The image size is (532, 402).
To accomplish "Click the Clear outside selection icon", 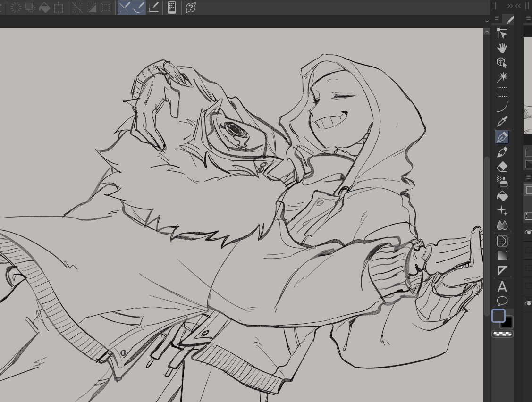I will (30, 8).
